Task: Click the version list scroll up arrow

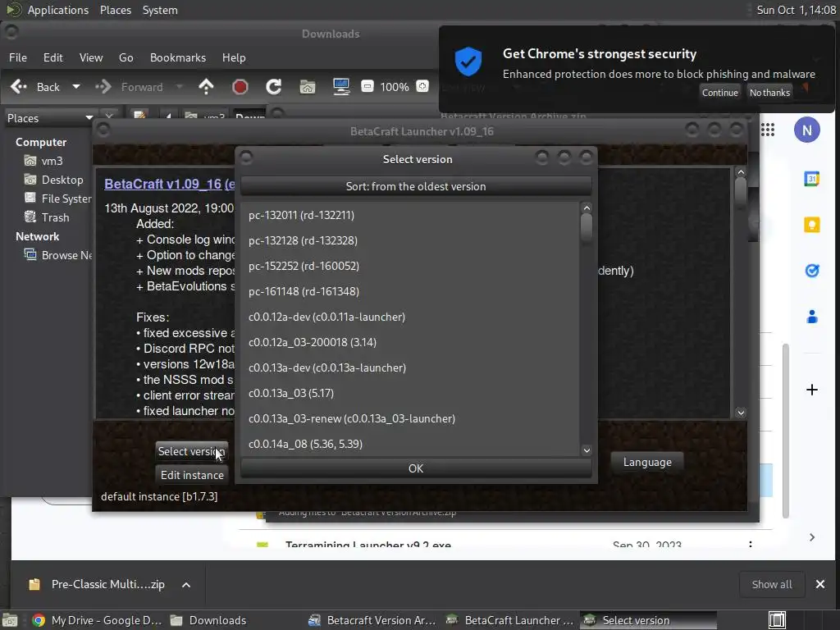Action: tap(587, 208)
